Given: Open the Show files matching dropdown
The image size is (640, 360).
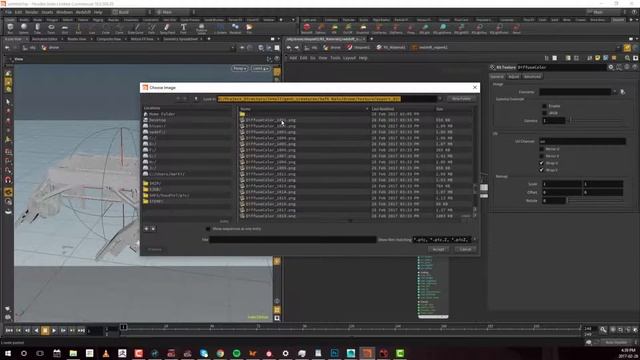Looking at the screenshot, I should 474,240.
